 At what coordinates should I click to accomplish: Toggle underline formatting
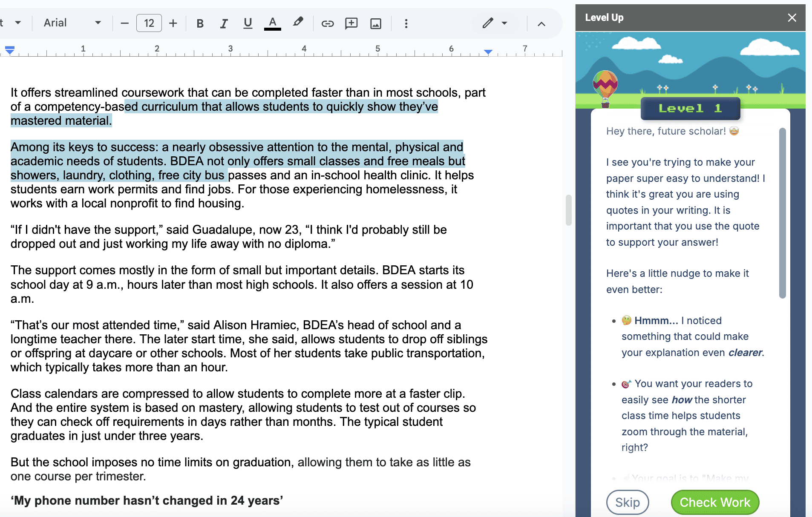(248, 23)
